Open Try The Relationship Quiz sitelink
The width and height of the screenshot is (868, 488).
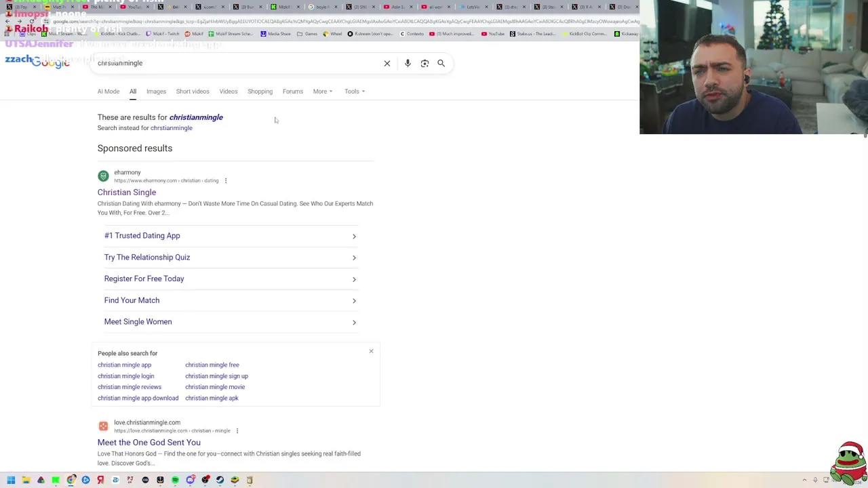click(231, 258)
